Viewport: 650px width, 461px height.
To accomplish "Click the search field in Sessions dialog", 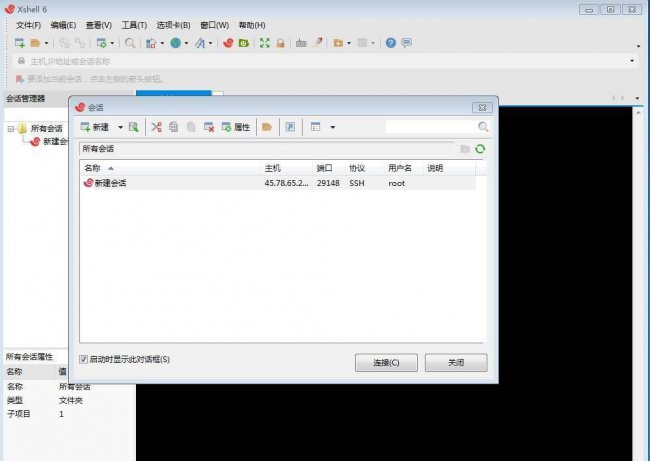I will [431, 127].
